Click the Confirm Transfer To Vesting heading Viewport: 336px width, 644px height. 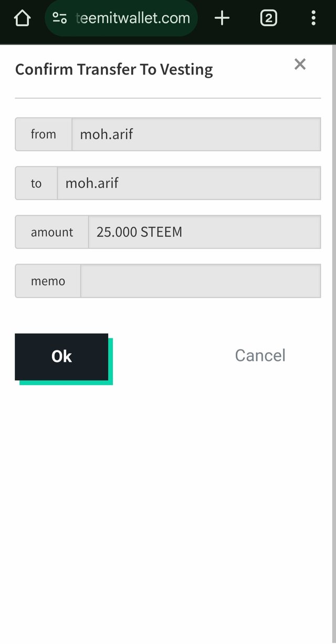pos(114,69)
